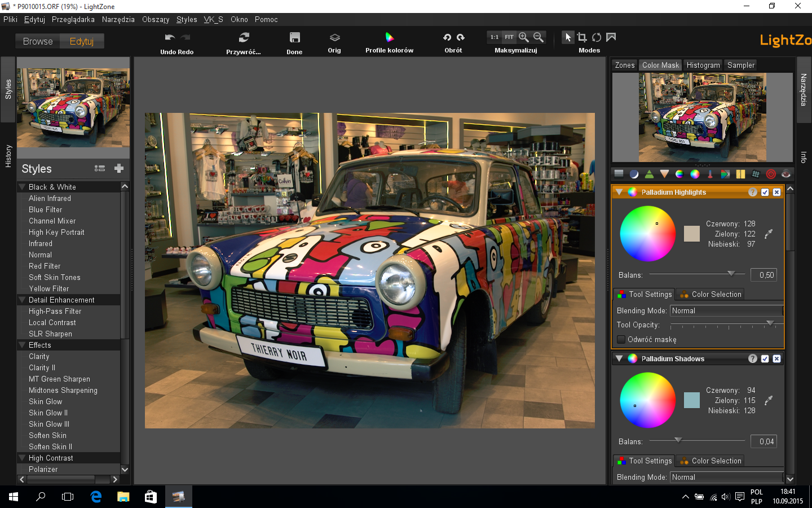Add the Black & White conversion tool
Viewport: 812px width, 508px height.
[725, 174]
